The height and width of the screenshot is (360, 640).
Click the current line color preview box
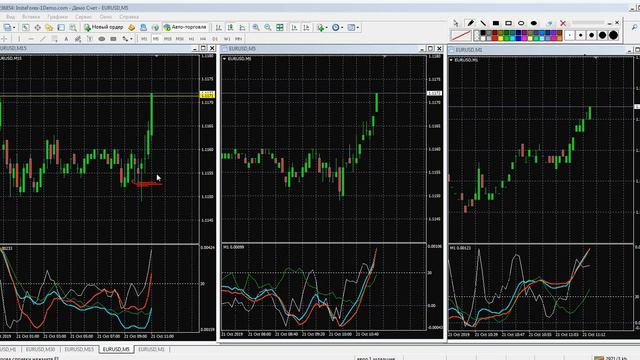461,36
